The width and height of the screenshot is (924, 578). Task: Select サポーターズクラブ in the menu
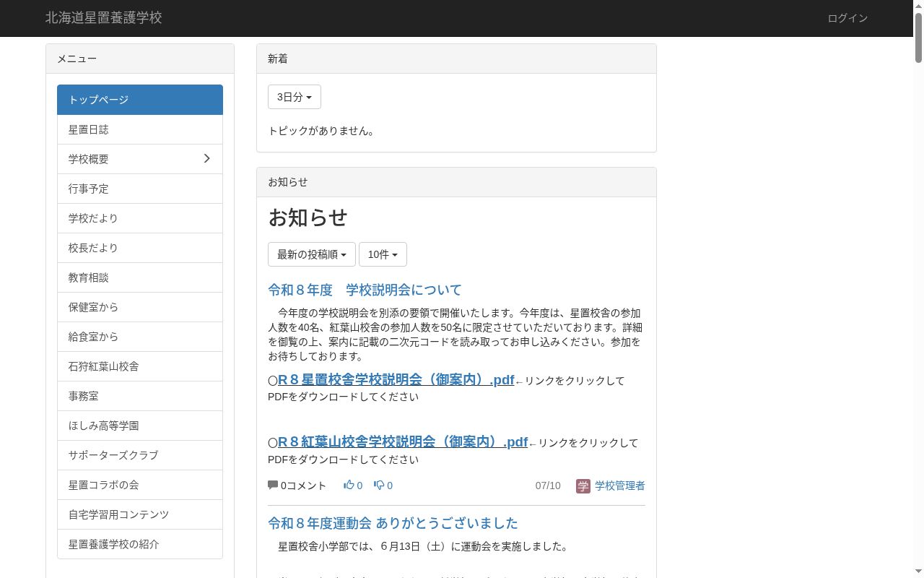pyautogui.click(x=140, y=455)
